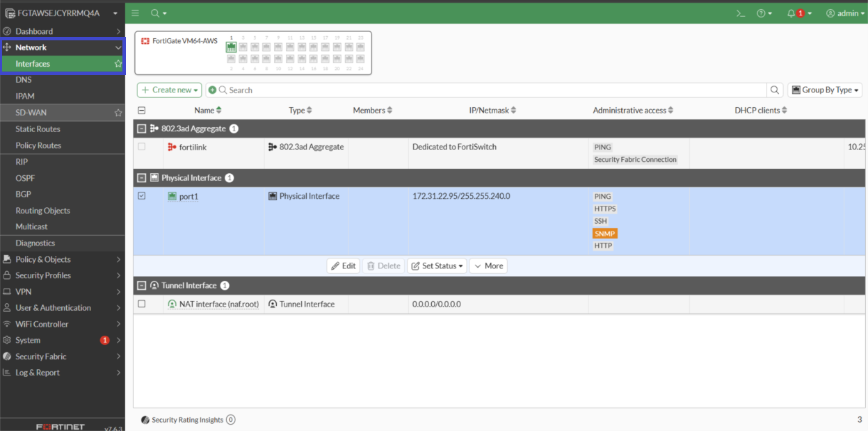Open the Group By Type dropdown
The width and height of the screenshot is (868, 431).
pos(825,90)
